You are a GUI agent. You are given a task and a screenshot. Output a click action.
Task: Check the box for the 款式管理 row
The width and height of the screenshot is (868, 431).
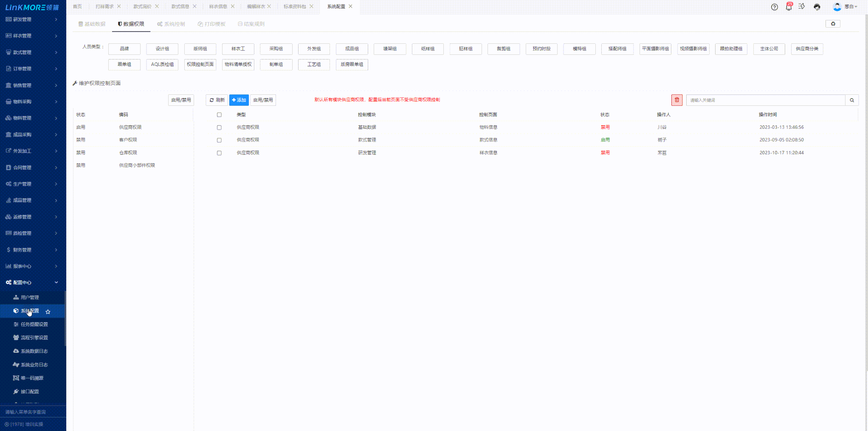pyautogui.click(x=219, y=140)
